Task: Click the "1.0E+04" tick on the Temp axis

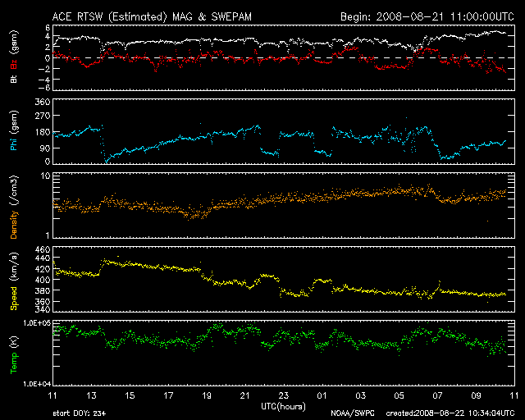Action: [37, 384]
